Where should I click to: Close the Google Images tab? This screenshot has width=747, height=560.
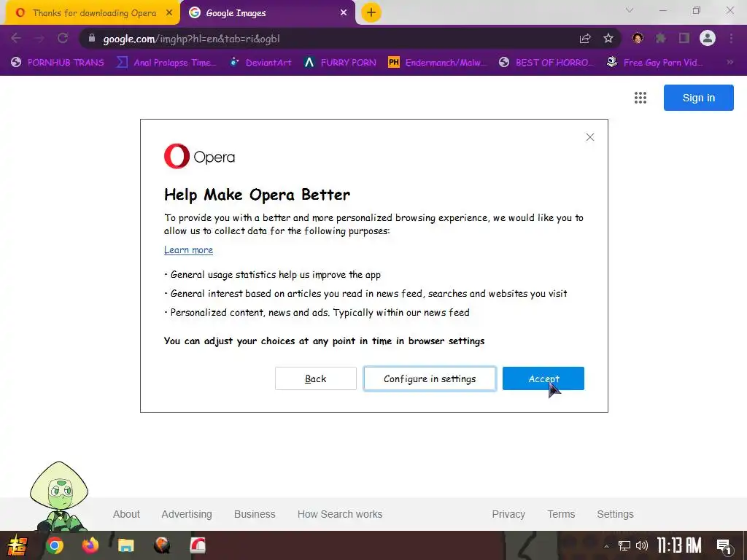344,13
